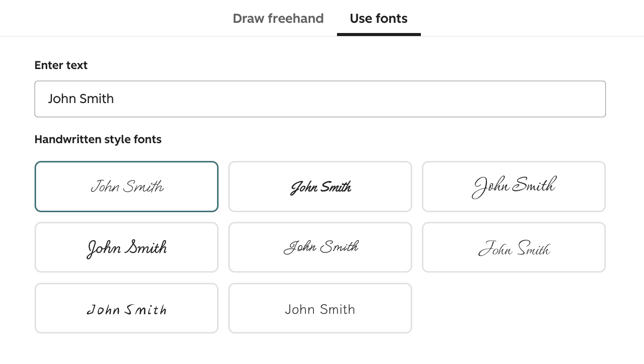
Task: Click the Enter text input field
Action: pyautogui.click(x=320, y=99)
